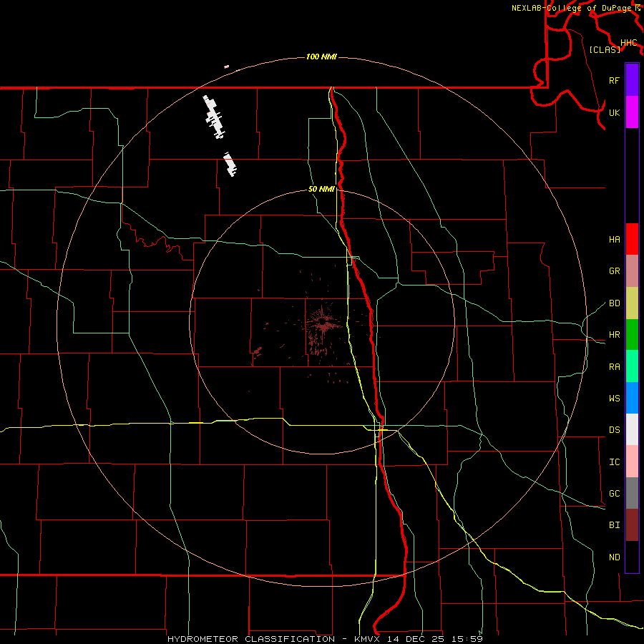Click the ND legend label

click(614, 557)
